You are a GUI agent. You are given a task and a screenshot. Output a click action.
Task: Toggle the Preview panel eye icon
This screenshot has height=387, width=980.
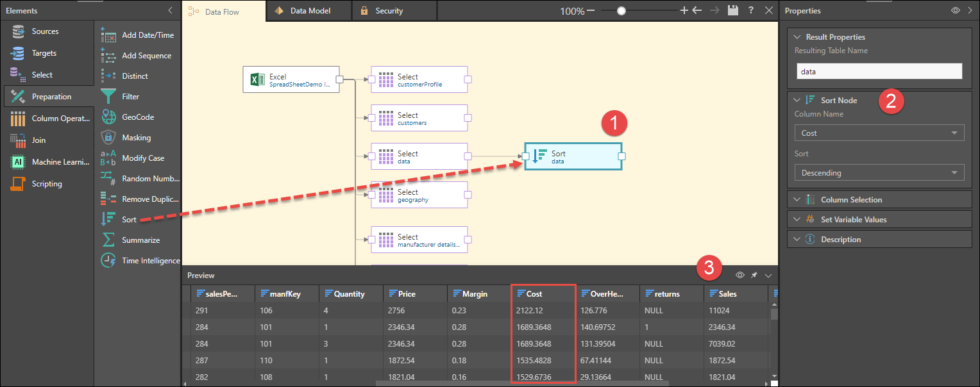(x=739, y=275)
